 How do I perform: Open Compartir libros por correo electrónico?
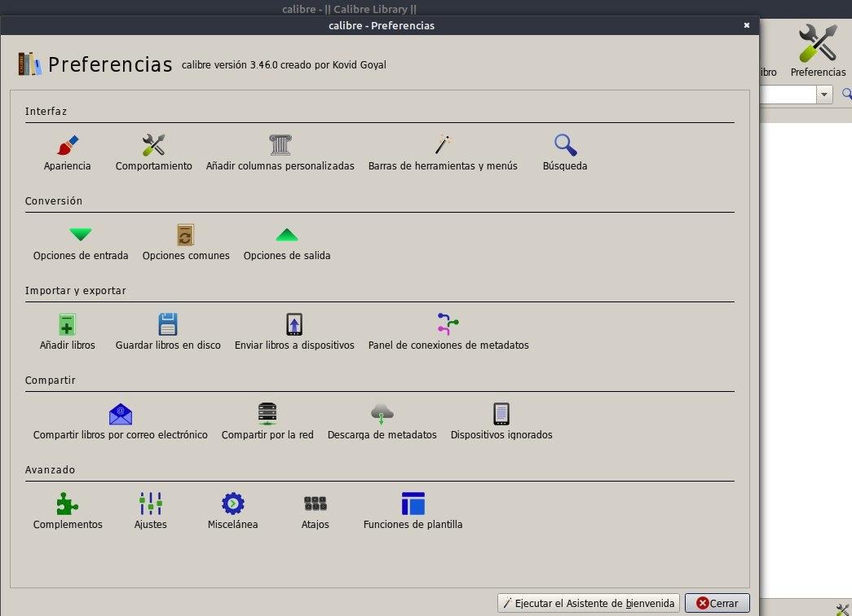[x=121, y=421]
